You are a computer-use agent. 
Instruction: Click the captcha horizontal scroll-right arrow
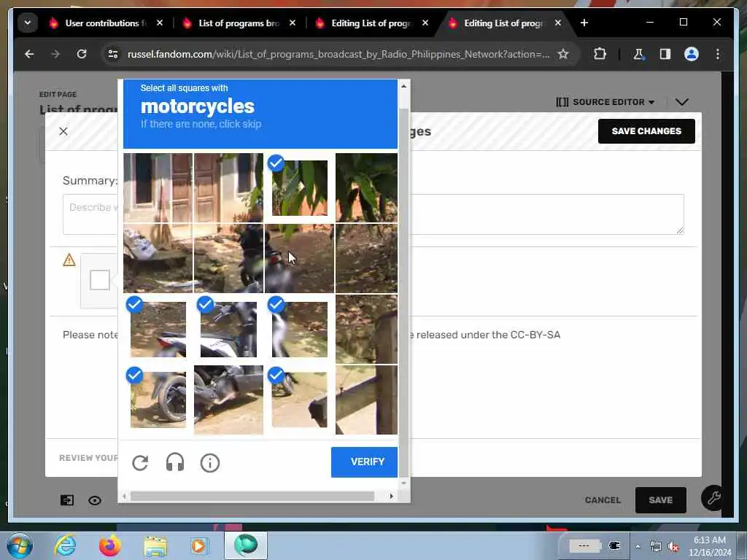pyautogui.click(x=392, y=496)
